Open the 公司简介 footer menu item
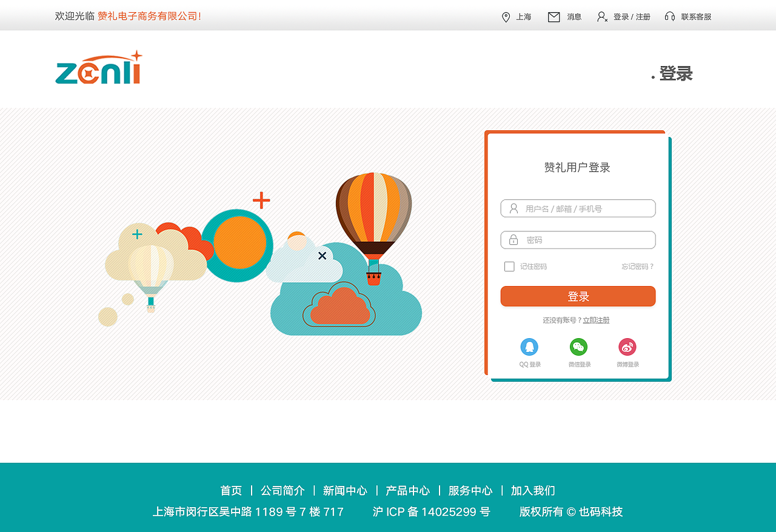The image size is (776, 532). 283,490
